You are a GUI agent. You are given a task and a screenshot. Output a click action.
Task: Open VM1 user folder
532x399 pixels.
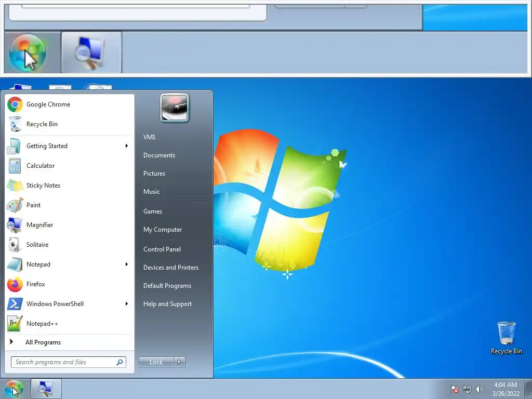pos(149,137)
